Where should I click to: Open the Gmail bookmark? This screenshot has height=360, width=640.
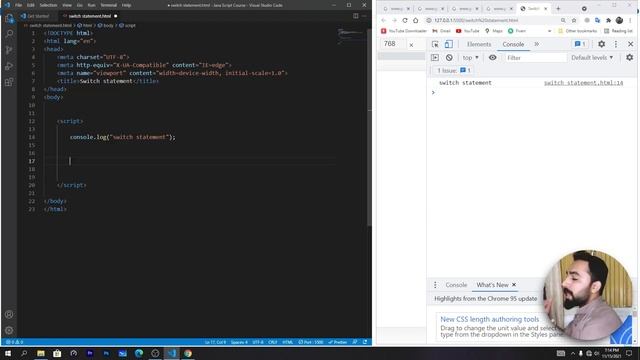pos(441,31)
